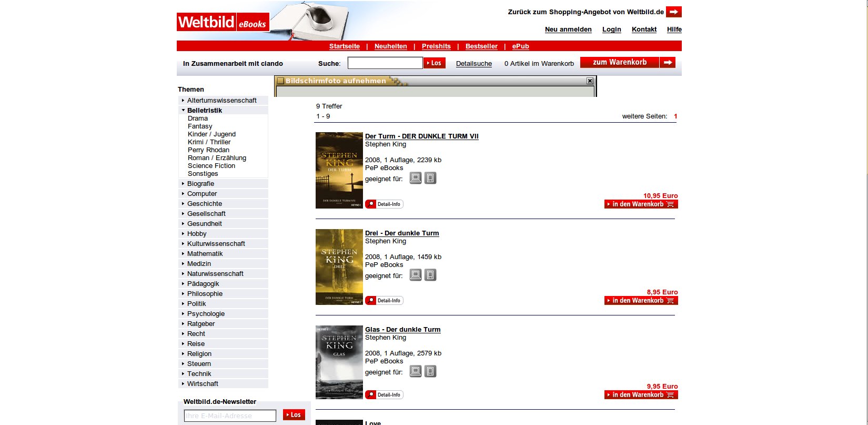Open the Neuheiten menu item
The height and width of the screenshot is (425, 868).
391,46
